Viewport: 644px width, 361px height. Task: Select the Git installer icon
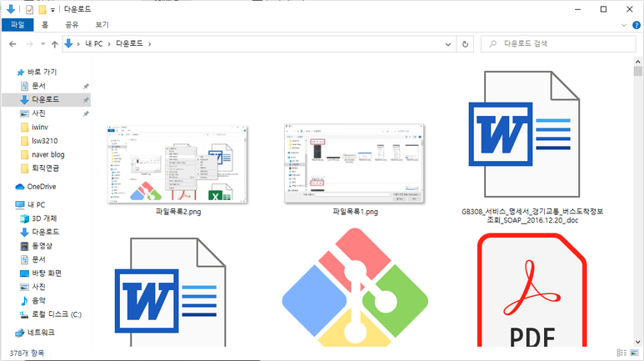[355, 288]
